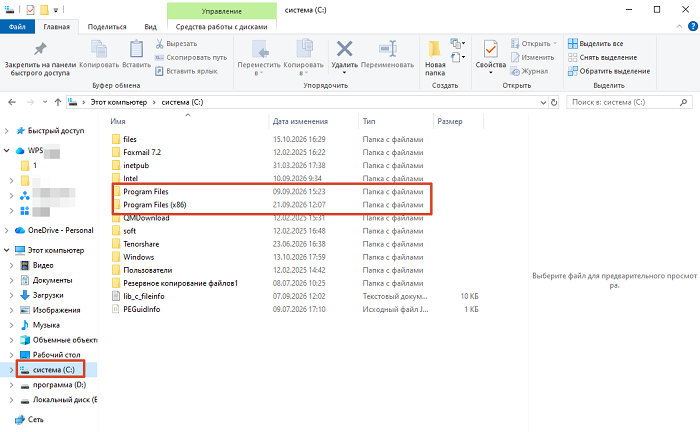700x432 pixels.
Task: Click Вставить ярлык
Action: [x=186, y=71]
